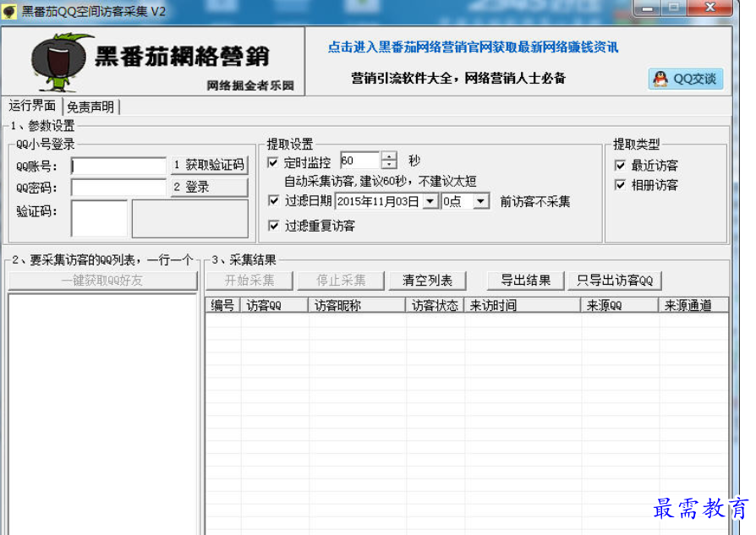The image size is (756, 535).
Task: Close the 黑番茄QQ空间访客采集 window
Action: pyautogui.click(x=709, y=8)
